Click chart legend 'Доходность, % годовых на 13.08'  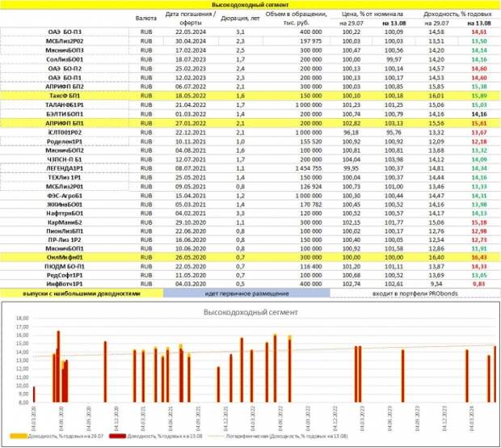pos(165,436)
